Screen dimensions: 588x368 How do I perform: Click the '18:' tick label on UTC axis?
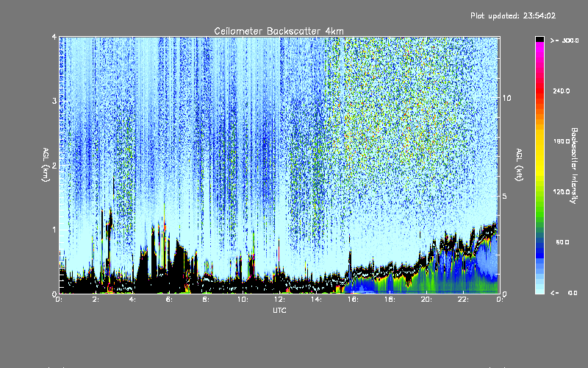[x=390, y=300]
